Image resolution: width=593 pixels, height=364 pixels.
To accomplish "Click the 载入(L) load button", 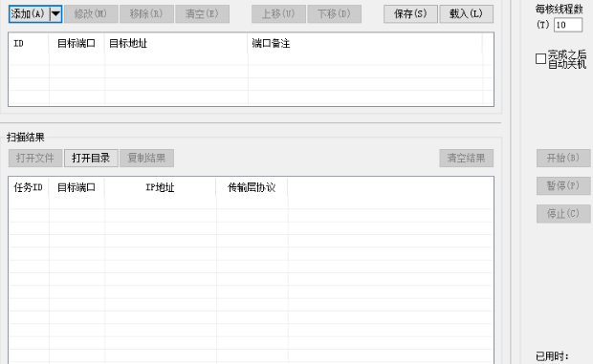I will click(467, 14).
